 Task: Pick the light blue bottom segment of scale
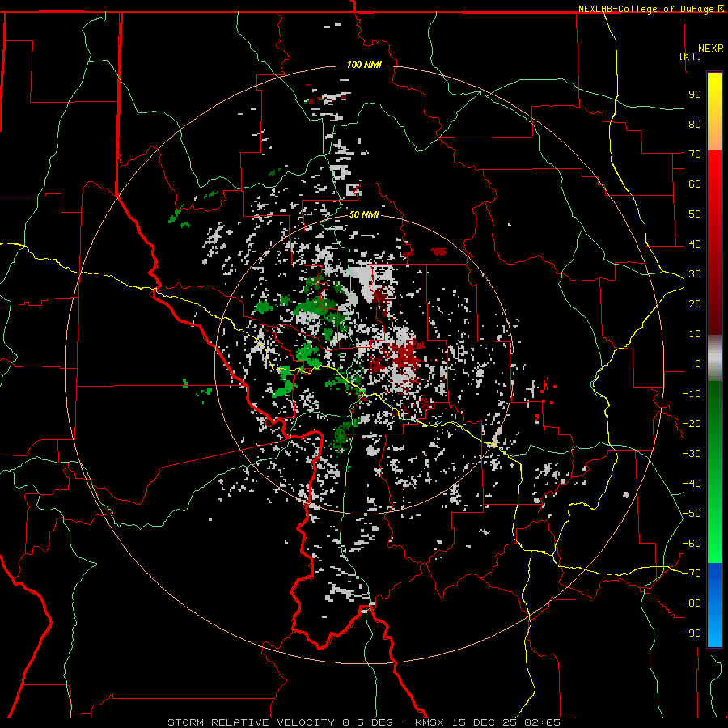pyautogui.click(x=714, y=632)
